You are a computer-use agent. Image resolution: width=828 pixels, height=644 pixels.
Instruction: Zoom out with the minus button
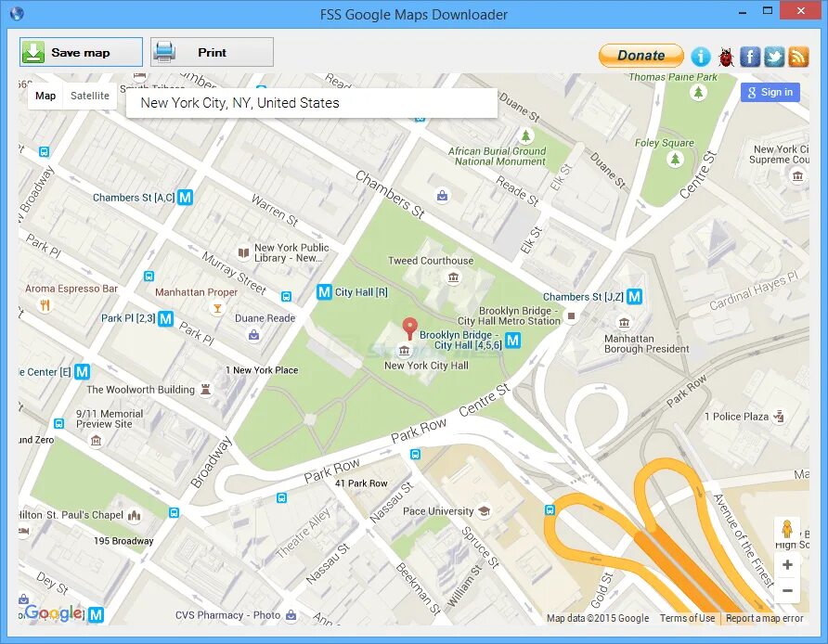tap(787, 590)
